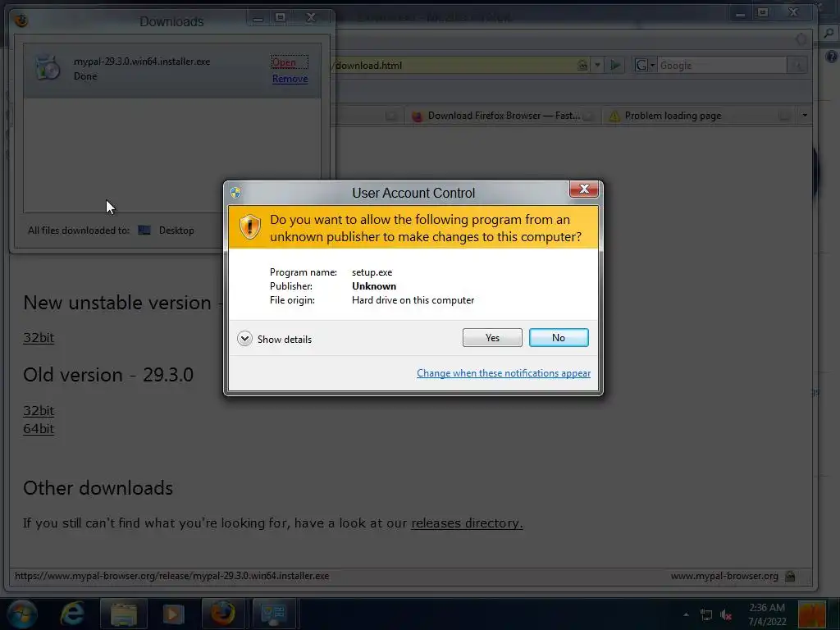Expand Show details chevron in UAC dialog
The image size is (840, 630).
pyautogui.click(x=244, y=339)
